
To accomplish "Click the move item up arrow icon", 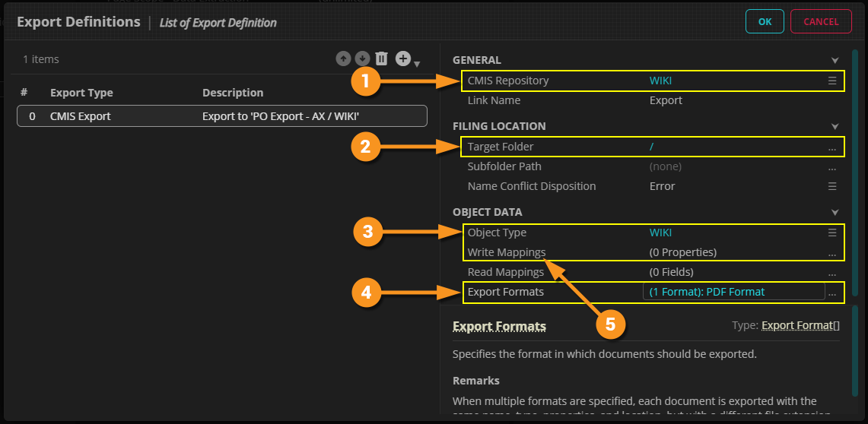I will (343, 59).
